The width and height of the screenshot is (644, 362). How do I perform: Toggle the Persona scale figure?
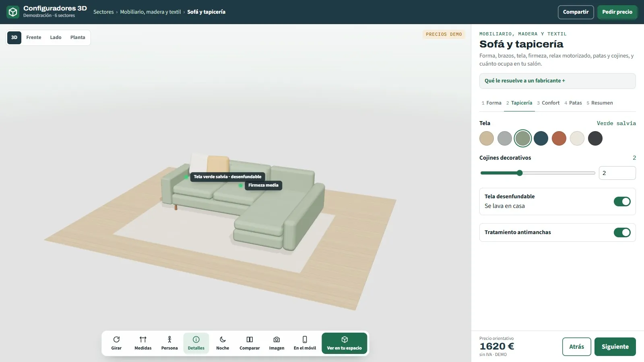[169, 343]
